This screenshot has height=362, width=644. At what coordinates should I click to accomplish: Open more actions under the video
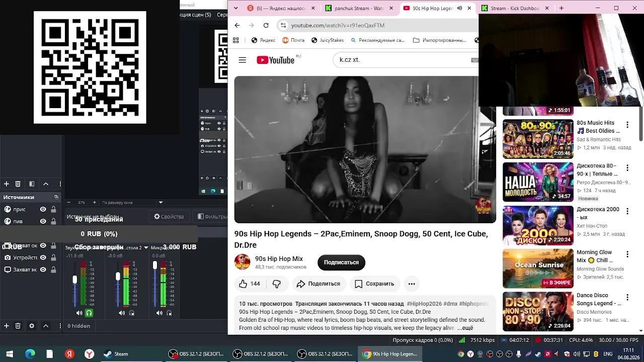click(x=412, y=284)
